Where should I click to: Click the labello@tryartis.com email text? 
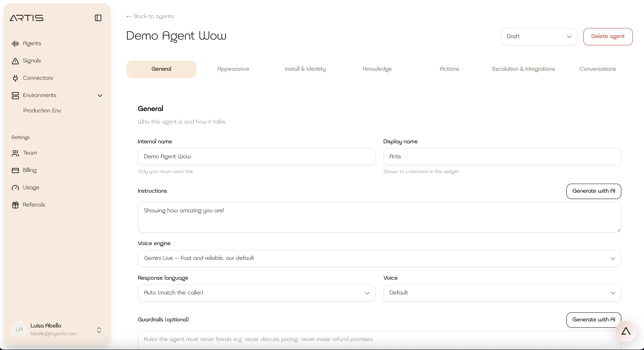tap(53, 333)
